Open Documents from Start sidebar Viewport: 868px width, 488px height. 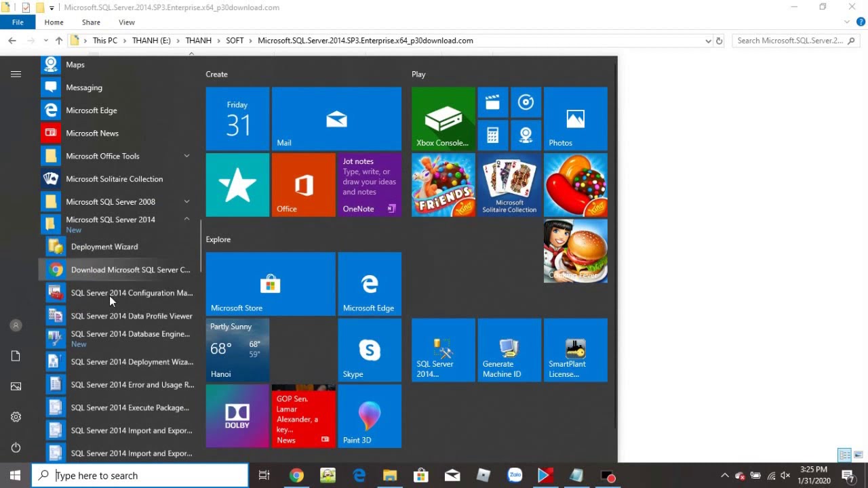click(x=16, y=356)
